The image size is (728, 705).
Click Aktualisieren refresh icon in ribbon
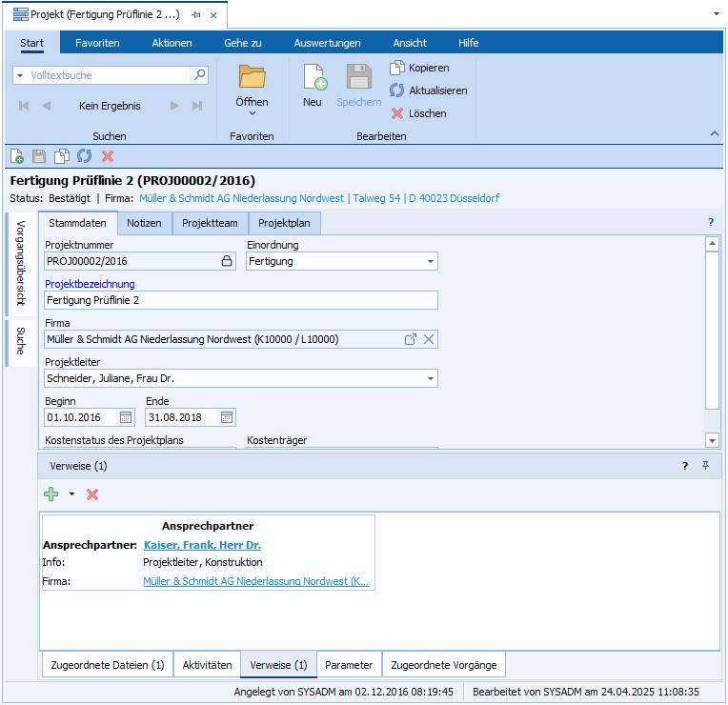pos(397,91)
